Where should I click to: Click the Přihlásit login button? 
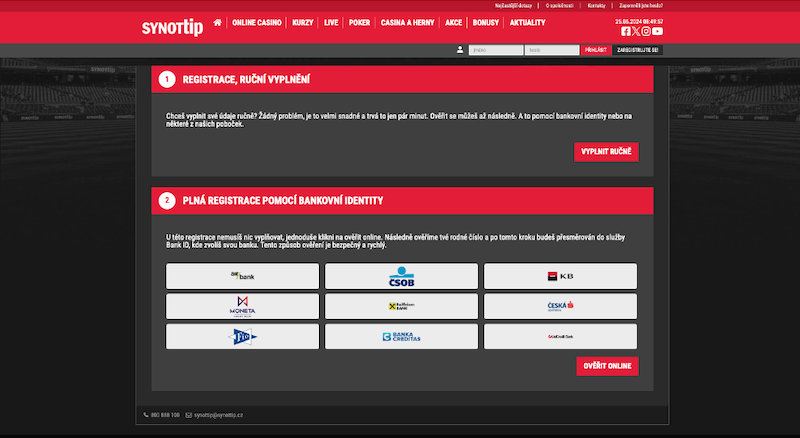pos(595,50)
